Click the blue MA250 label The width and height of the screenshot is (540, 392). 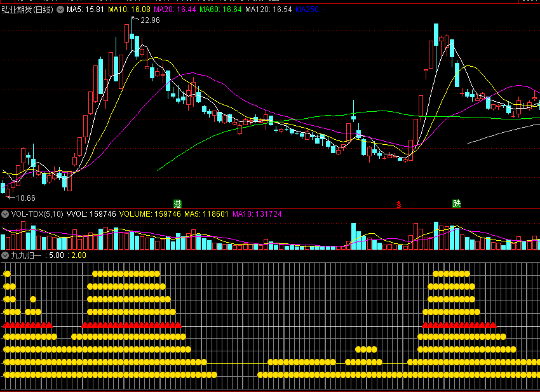[x=310, y=10]
